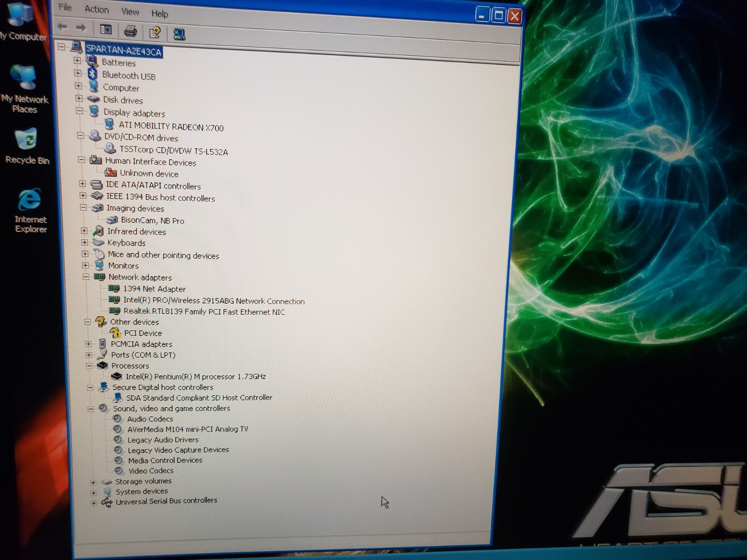Expand IEEE 1394 Bus host controllers node

click(83, 196)
